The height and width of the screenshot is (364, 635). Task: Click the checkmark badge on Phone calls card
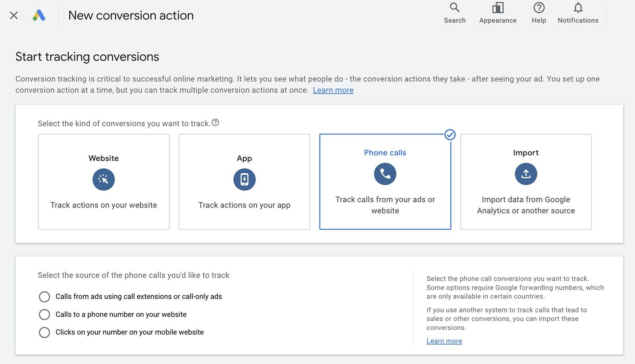[x=450, y=135]
